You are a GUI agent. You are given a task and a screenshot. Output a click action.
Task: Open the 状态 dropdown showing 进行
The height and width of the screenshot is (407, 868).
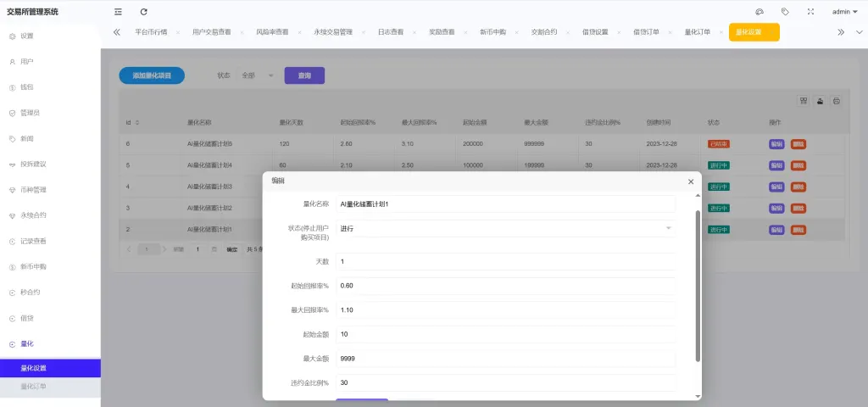coord(505,229)
